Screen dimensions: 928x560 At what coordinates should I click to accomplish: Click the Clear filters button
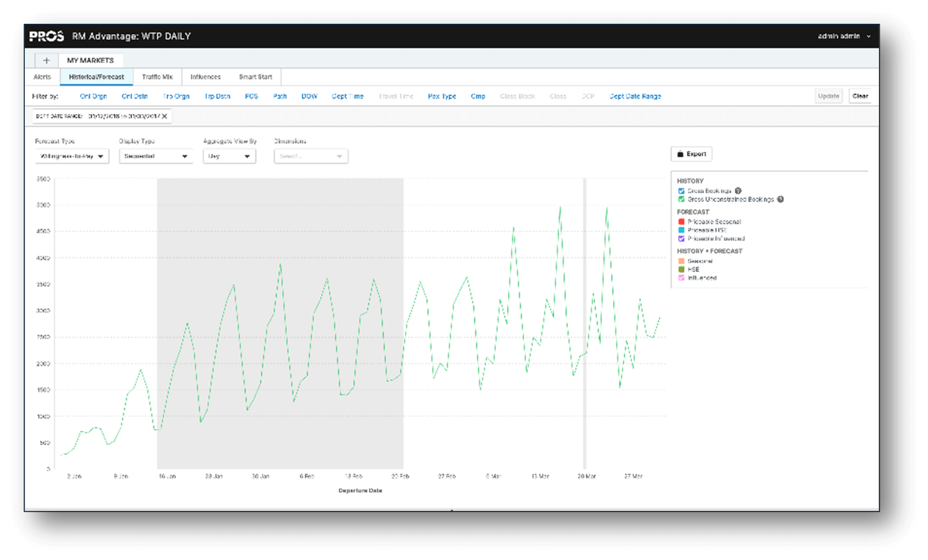[860, 96]
